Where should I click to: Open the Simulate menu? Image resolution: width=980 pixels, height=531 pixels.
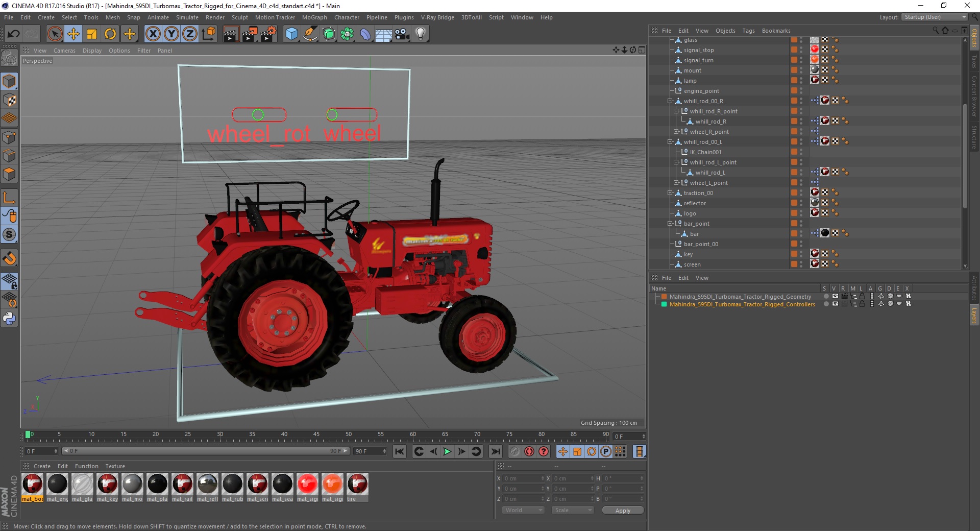[187, 17]
